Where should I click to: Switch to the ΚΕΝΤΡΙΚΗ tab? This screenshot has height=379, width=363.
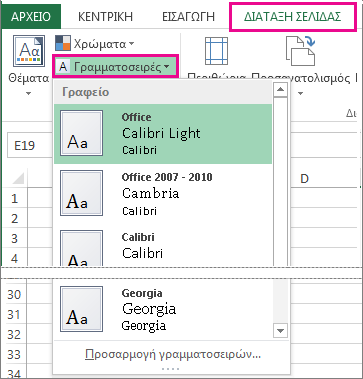pyautogui.click(x=105, y=17)
